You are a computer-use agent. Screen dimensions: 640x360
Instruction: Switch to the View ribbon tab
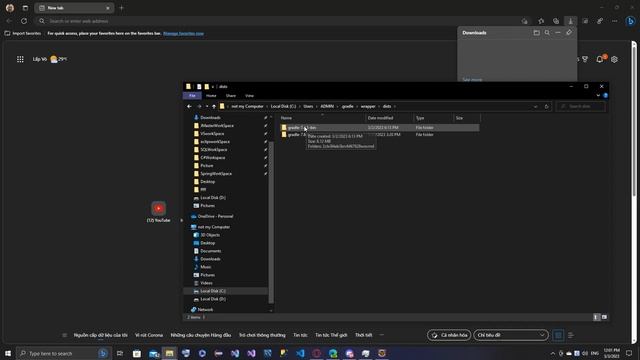249,96
